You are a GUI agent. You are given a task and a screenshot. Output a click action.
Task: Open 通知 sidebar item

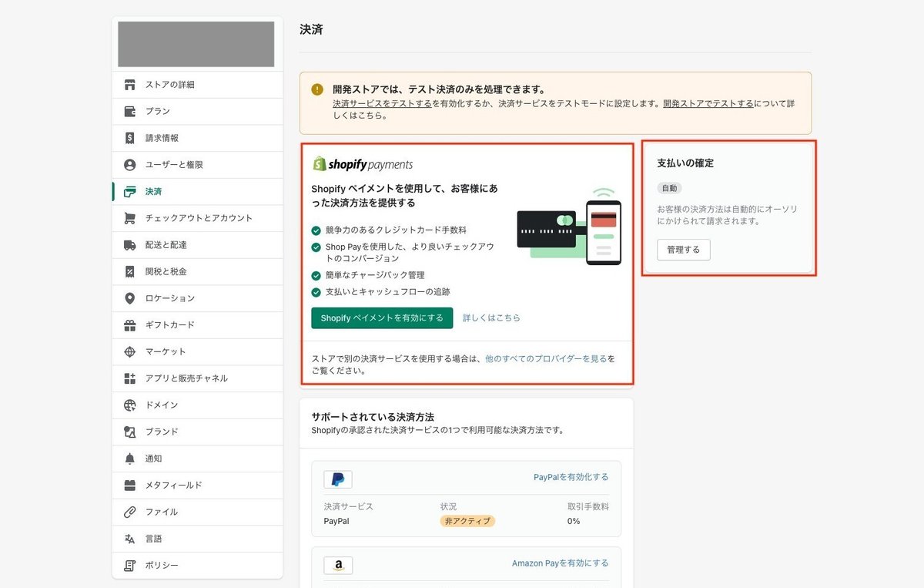click(x=197, y=459)
